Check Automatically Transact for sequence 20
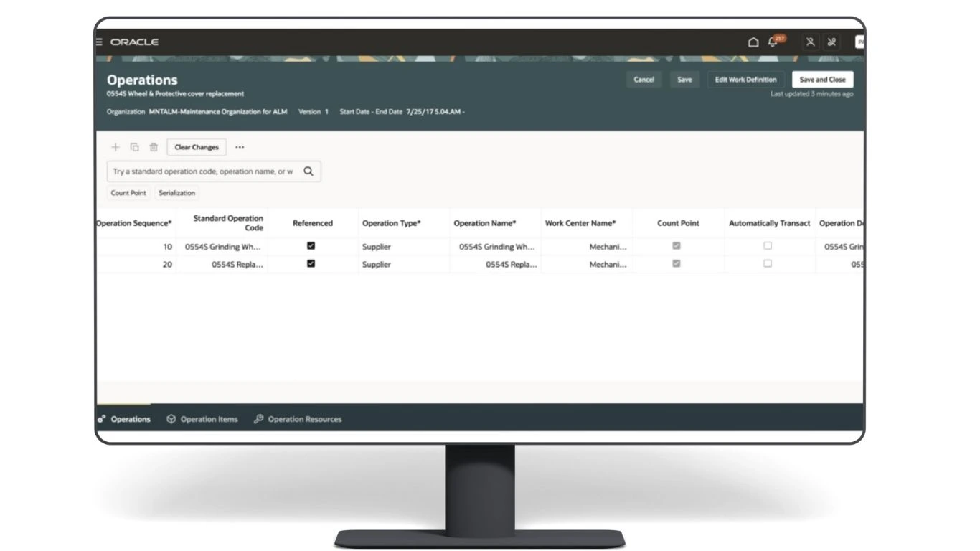 pos(768,264)
